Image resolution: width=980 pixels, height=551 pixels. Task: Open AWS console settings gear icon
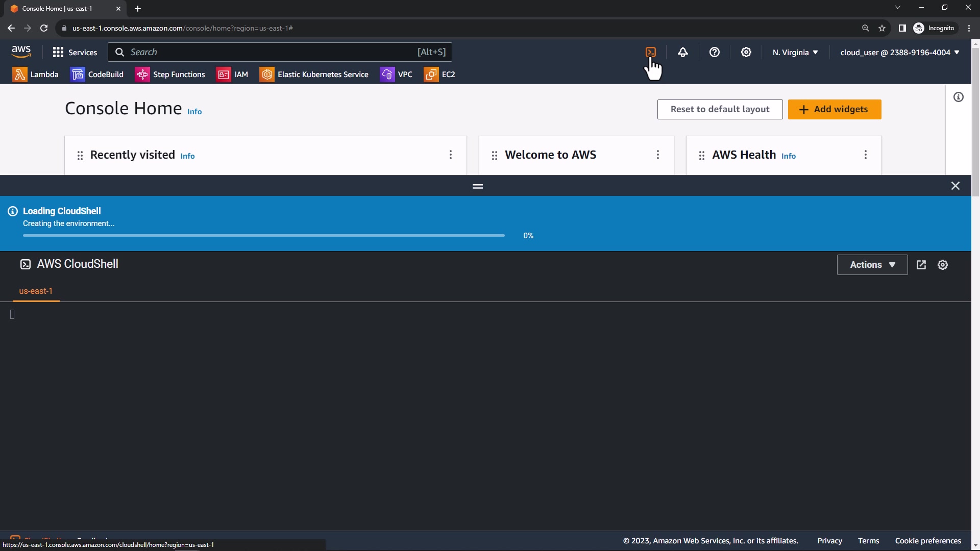[746, 52]
